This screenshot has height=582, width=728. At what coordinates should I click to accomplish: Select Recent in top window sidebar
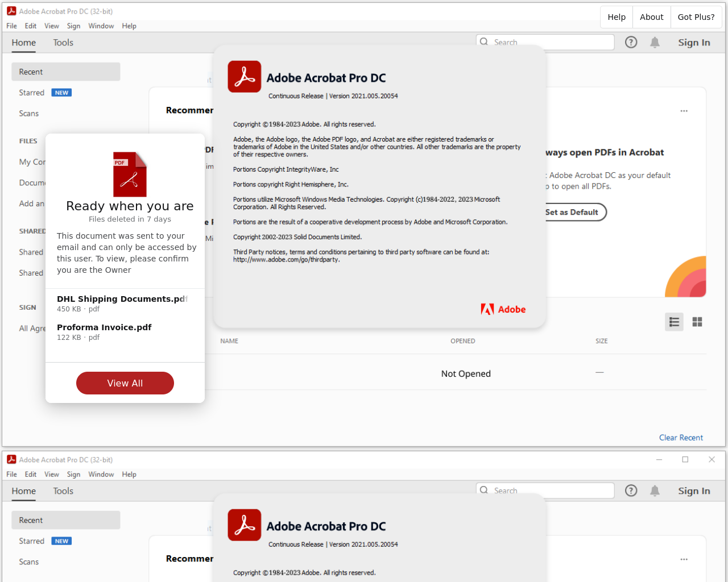point(66,72)
